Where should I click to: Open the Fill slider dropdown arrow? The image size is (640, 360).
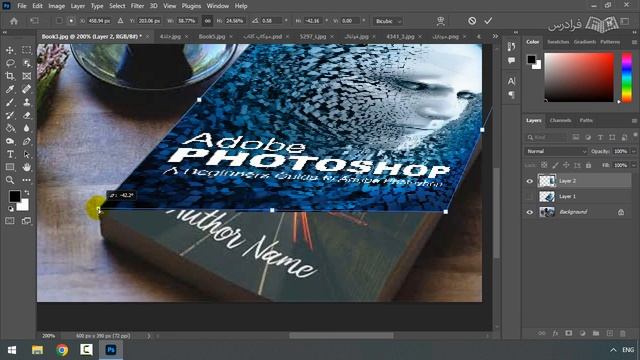(633, 165)
